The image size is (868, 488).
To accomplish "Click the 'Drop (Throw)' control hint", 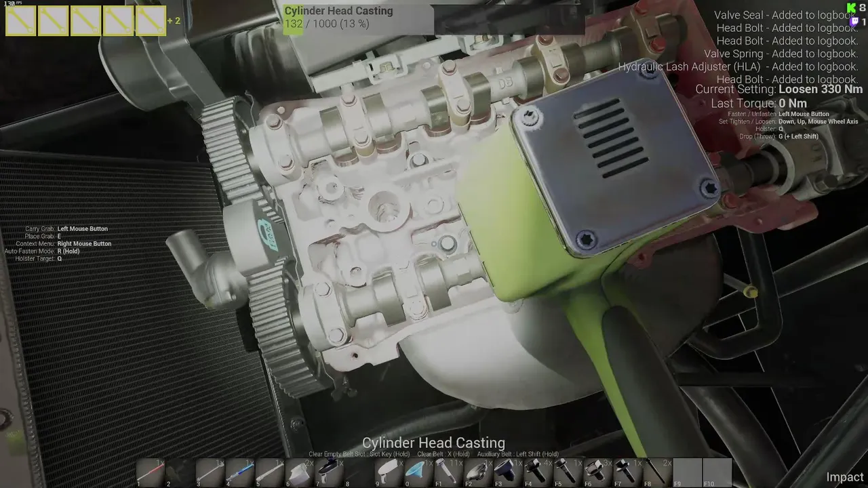I will 779,136.
